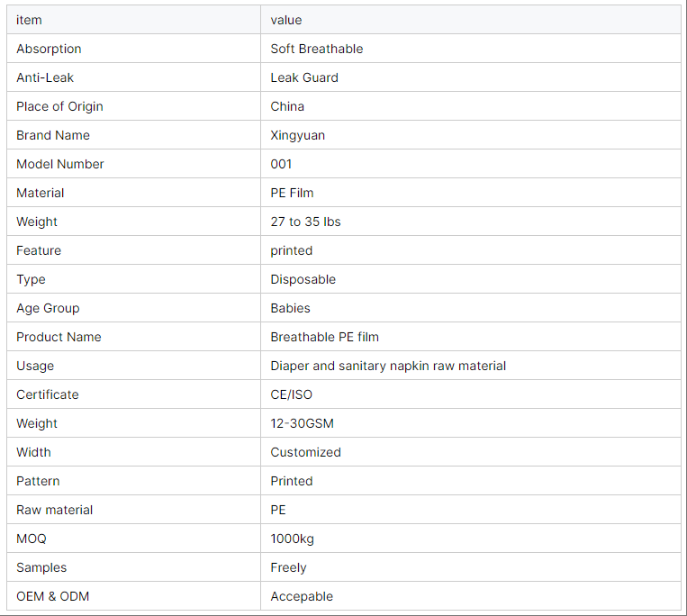Viewport: 687px width, 616px height.
Task: Click the "Anti-Leak" row label
Action: [45, 77]
